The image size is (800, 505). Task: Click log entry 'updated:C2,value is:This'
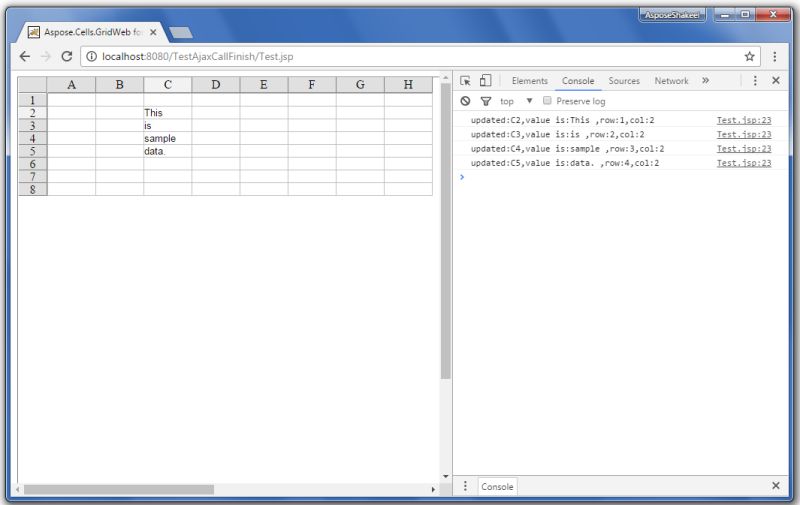[562, 120]
